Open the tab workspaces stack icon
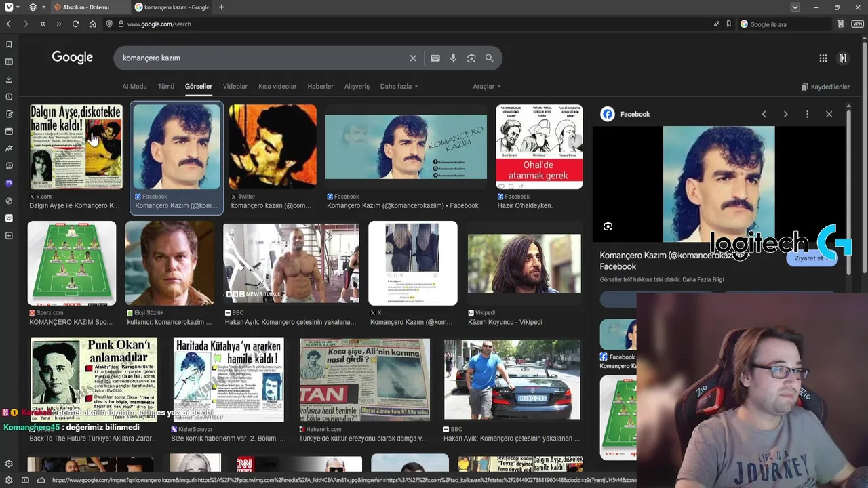Screen dimensions: 868x488 tap(33, 7)
